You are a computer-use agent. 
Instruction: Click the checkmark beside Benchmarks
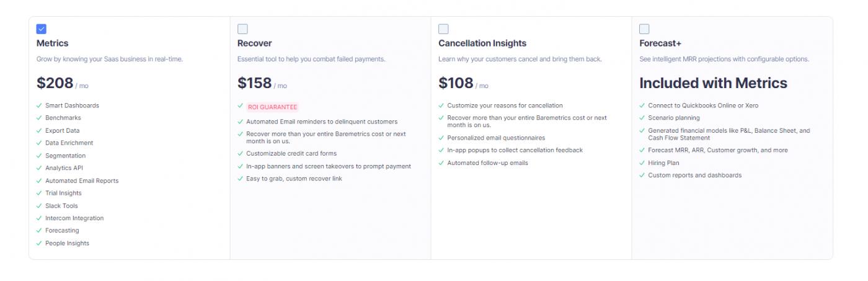click(x=40, y=118)
